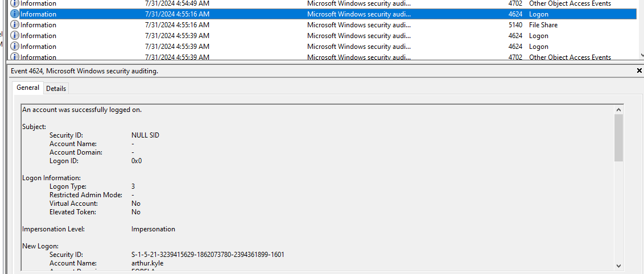Select the File Share task category row
This screenshot has width=644, height=274.
click(x=543, y=25)
